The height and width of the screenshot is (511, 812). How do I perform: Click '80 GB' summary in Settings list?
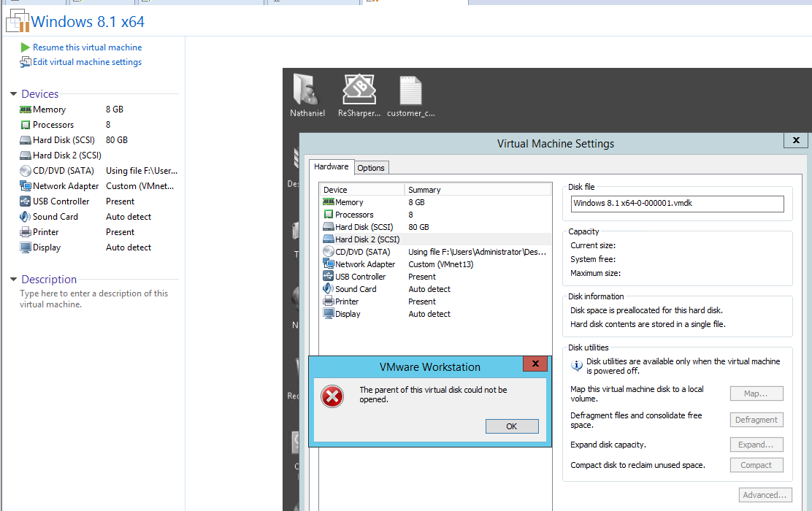coord(418,227)
